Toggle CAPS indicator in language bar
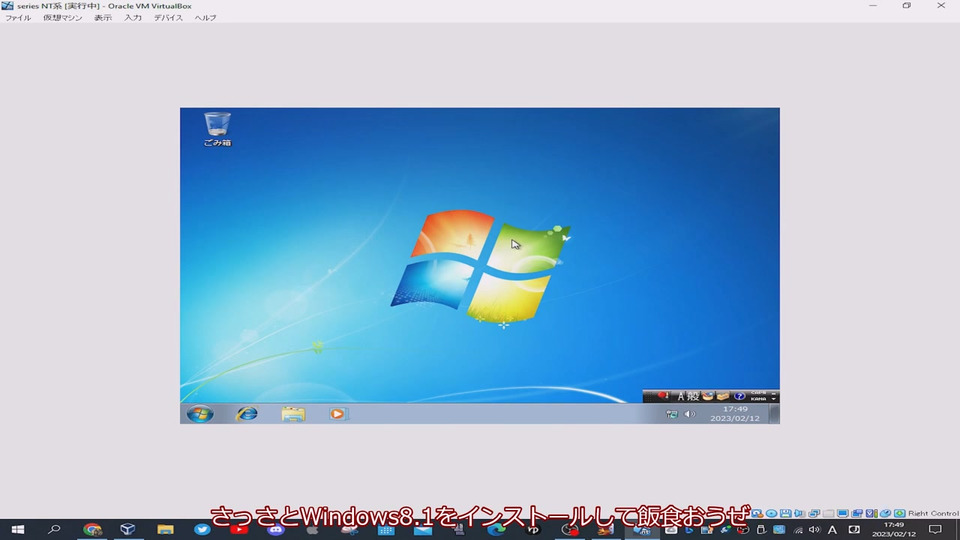Viewport: 960px width, 540px height. point(758,393)
